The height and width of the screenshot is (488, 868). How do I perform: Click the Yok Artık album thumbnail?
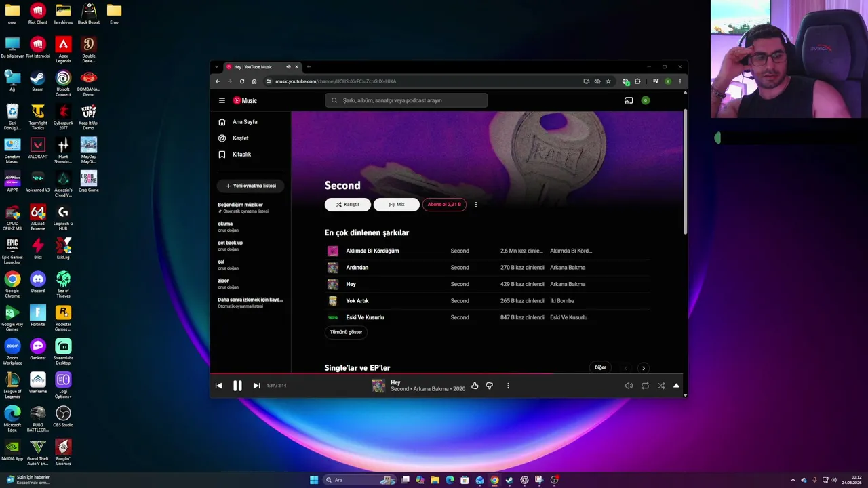coord(333,301)
